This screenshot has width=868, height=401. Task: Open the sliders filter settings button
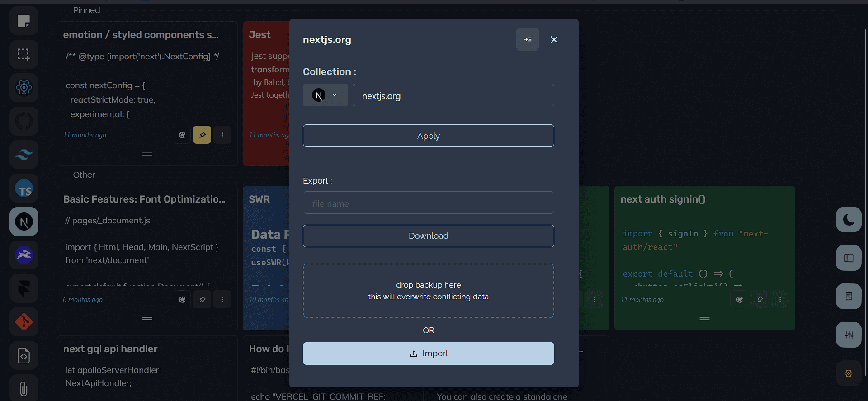point(849,335)
